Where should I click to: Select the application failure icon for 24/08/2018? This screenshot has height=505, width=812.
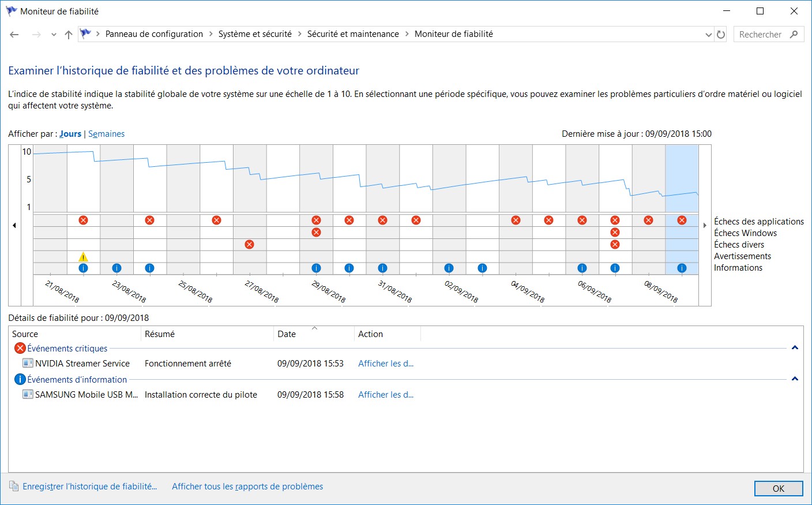[x=149, y=220]
